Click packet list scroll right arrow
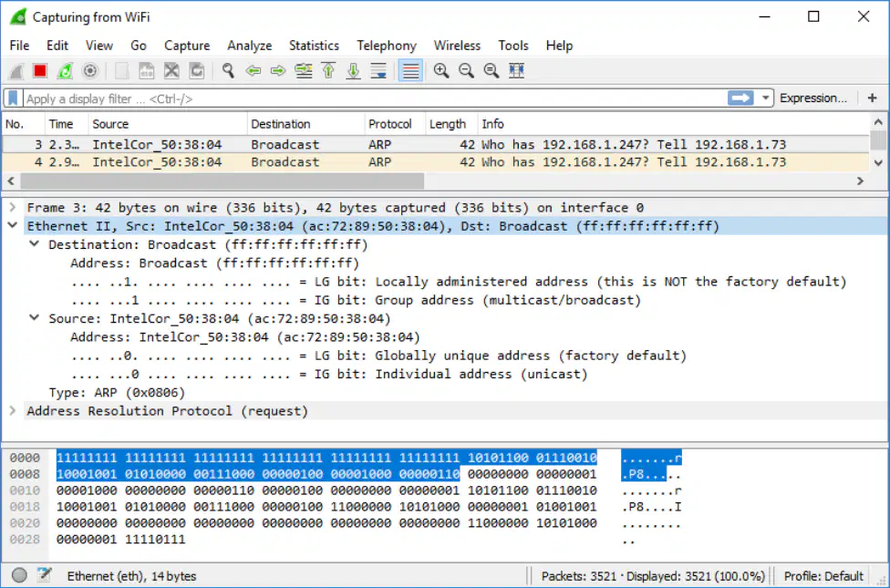This screenshot has height=588, width=890. click(861, 181)
